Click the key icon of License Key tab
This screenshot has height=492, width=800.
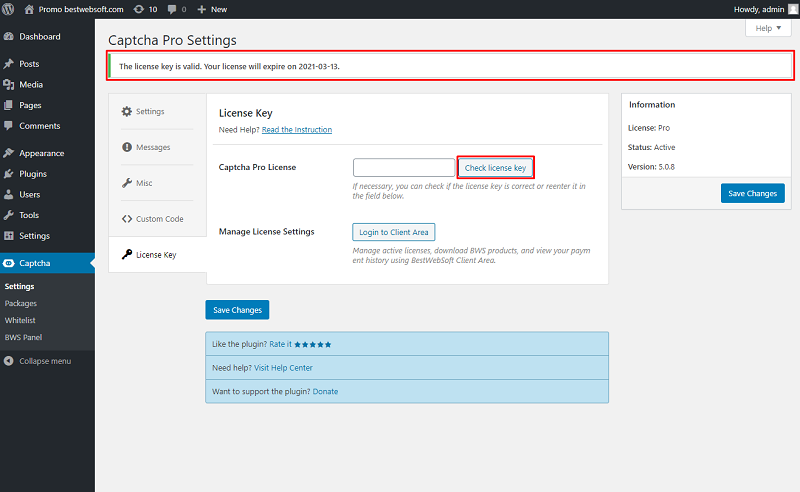click(x=127, y=254)
